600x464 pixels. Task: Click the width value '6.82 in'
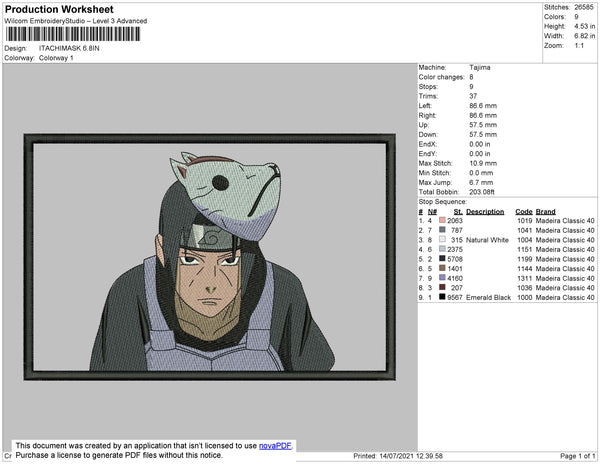pyautogui.click(x=585, y=36)
